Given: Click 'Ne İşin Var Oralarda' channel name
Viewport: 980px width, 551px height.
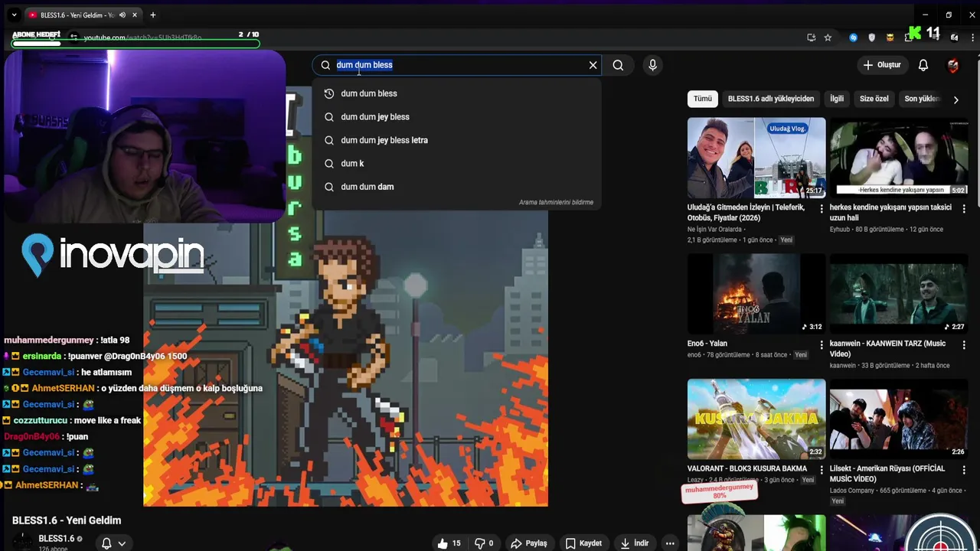Looking at the screenshot, I should (x=714, y=229).
